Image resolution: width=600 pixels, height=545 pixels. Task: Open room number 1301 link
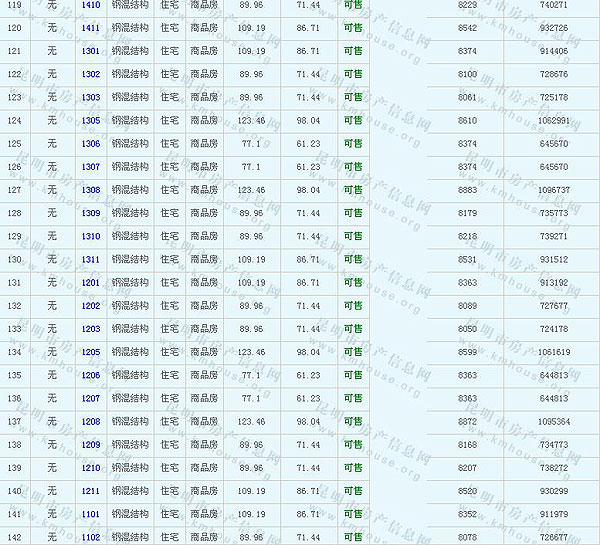[x=91, y=51]
